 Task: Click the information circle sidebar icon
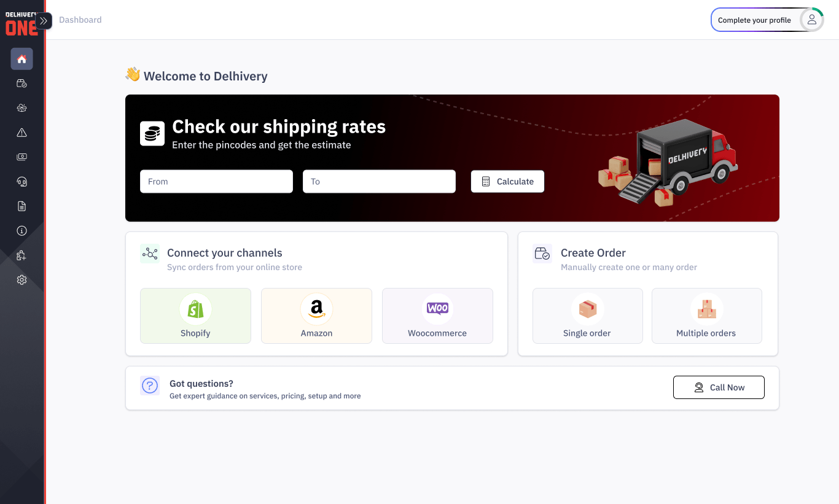tap(21, 231)
